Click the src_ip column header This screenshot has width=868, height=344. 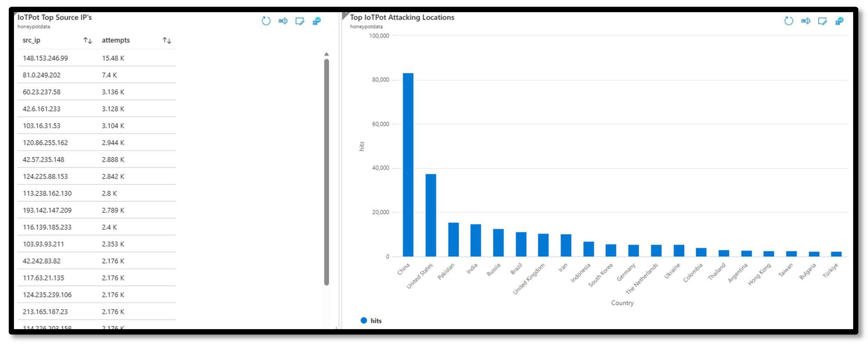tap(31, 40)
